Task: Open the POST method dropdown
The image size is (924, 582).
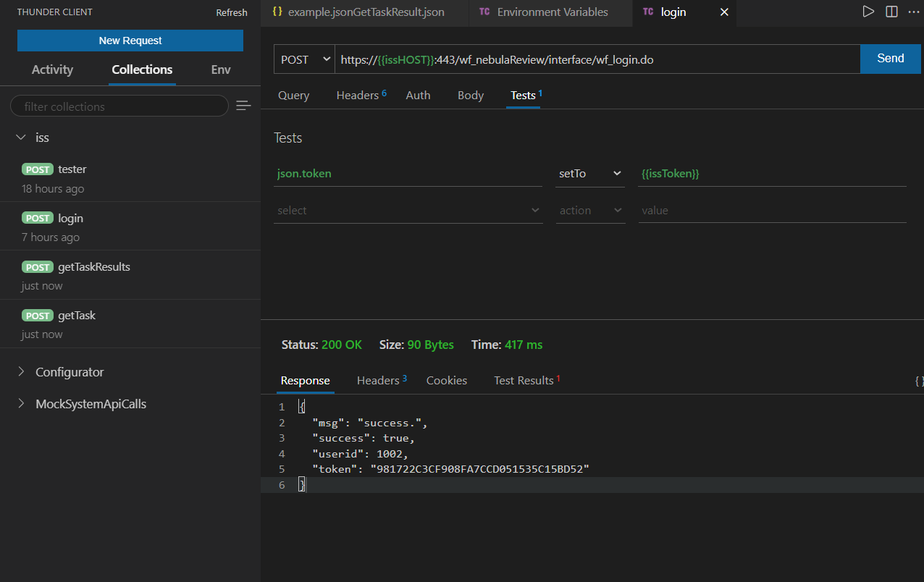Action: click(304, 59)
